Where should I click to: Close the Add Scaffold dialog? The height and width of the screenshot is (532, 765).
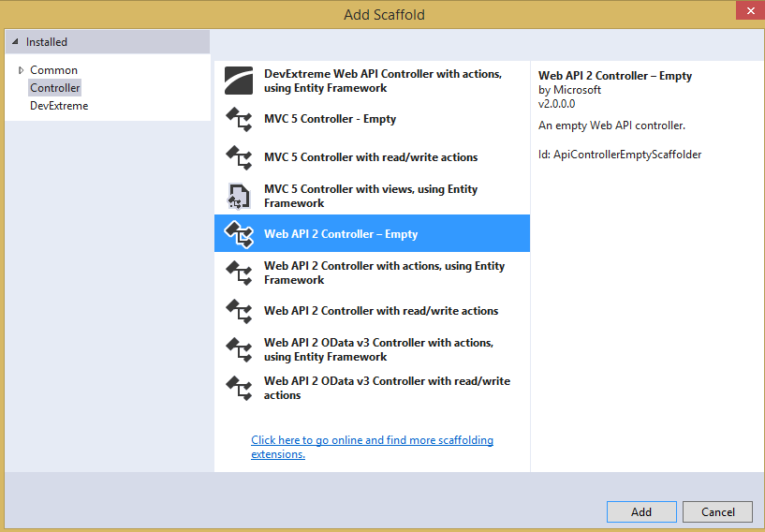(x=750, y=10)
